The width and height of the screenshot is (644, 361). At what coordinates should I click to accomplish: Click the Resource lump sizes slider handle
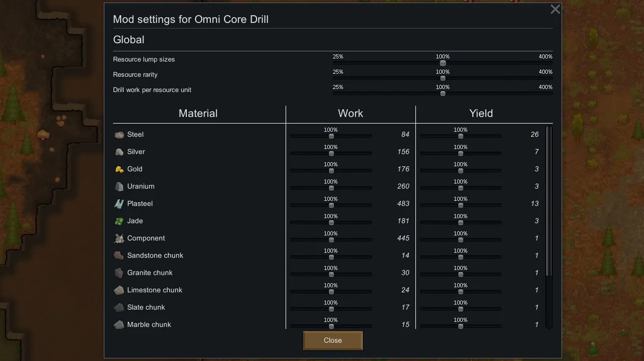coord(443,63)
